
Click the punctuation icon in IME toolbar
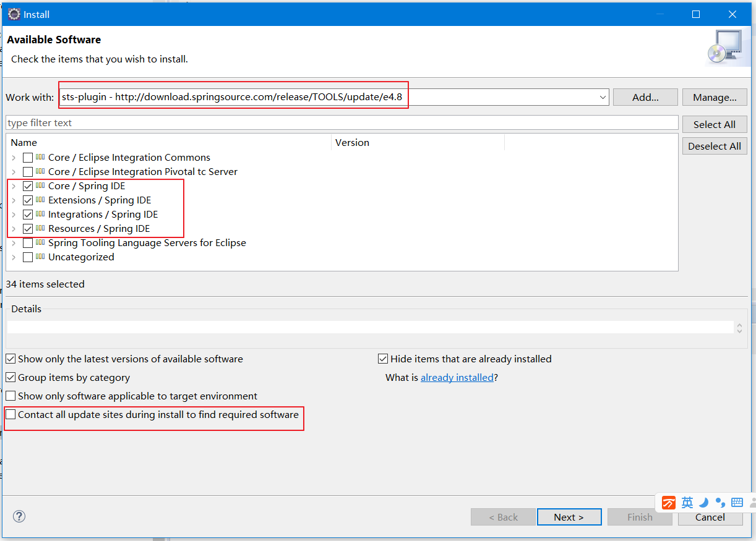[x=719, y=503]
